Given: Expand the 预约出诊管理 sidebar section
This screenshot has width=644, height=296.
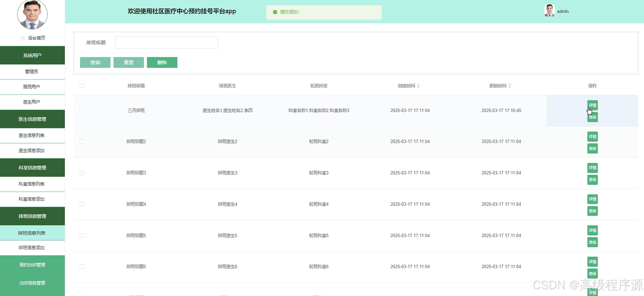Looking at the screenshot, I should click(x=32, y=265).
